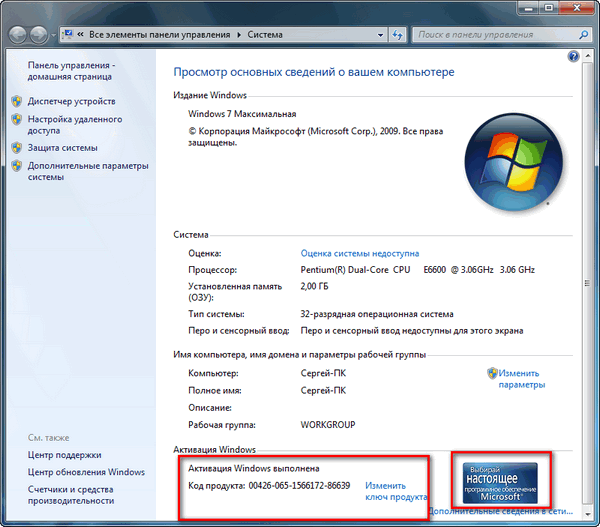Refresh the page with the refresh button
This screenshot has width=600, height=527.
click(397, 35)
